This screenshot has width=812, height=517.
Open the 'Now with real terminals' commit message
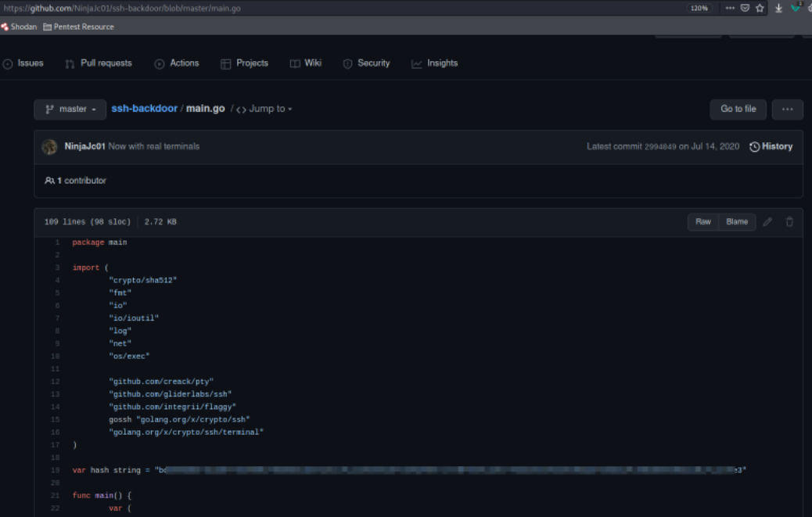(x=154, y=146)
